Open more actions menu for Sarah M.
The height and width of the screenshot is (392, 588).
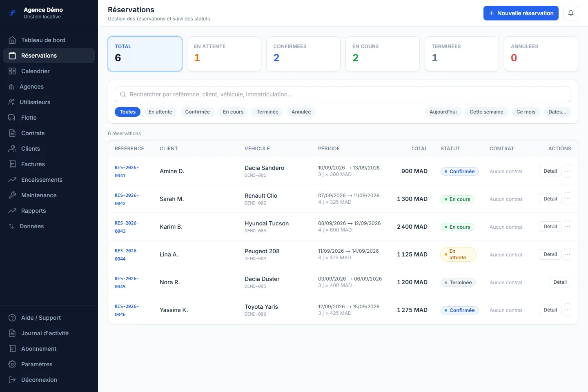[568, 199]
